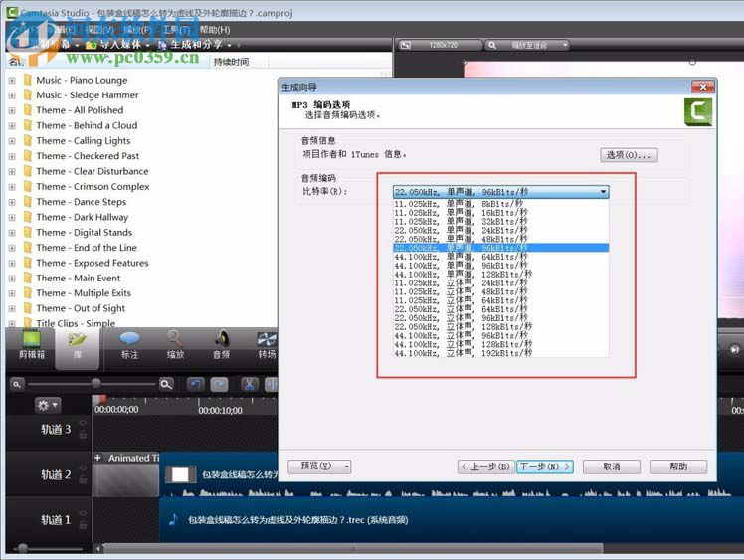Select Theme - Digital Stands folder icon
The height and width of the screenshot is (560, 744).
pos(28,232)
